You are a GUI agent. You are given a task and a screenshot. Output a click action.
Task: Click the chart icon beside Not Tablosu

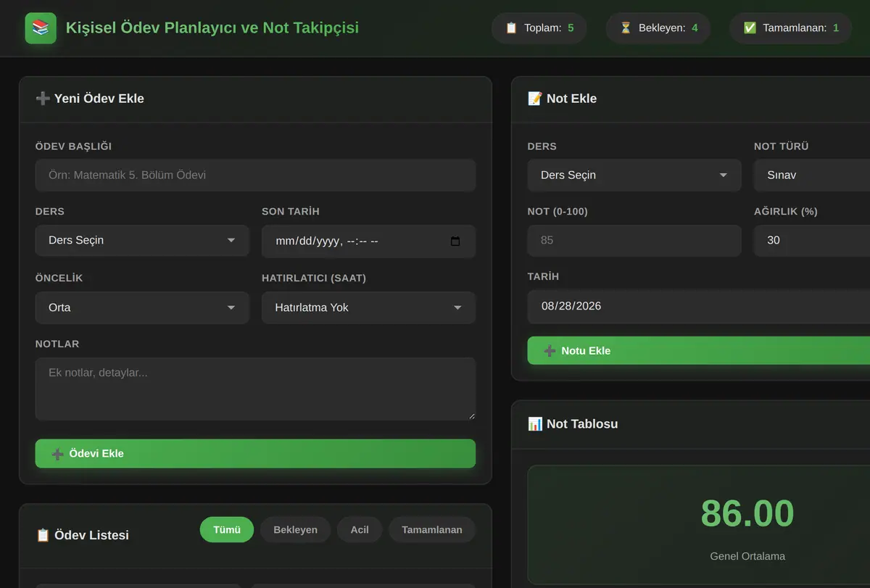535,424
